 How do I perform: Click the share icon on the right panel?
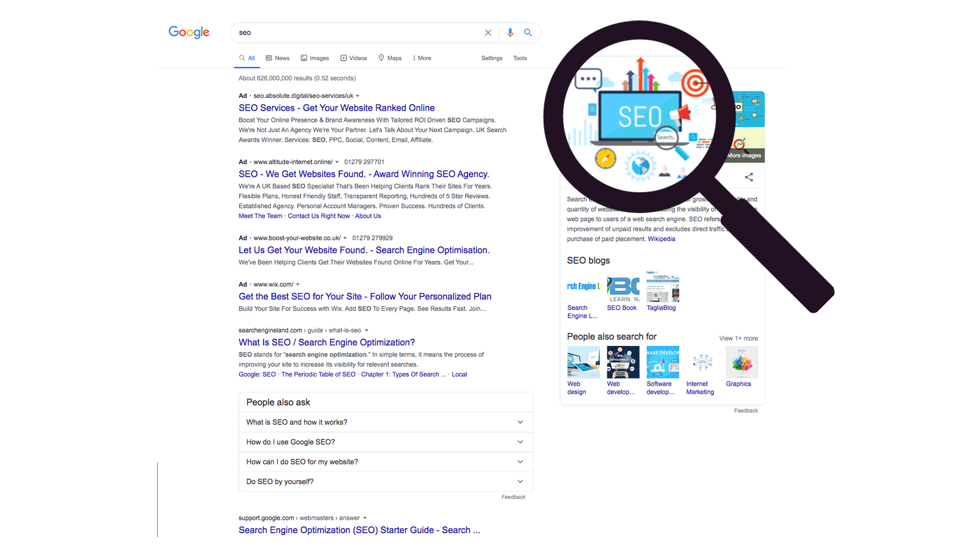[749, 177]
